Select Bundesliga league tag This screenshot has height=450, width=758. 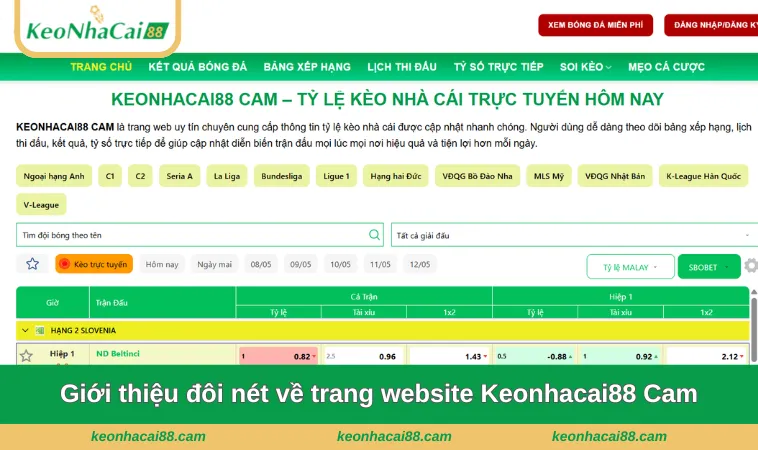coord(282,176)
